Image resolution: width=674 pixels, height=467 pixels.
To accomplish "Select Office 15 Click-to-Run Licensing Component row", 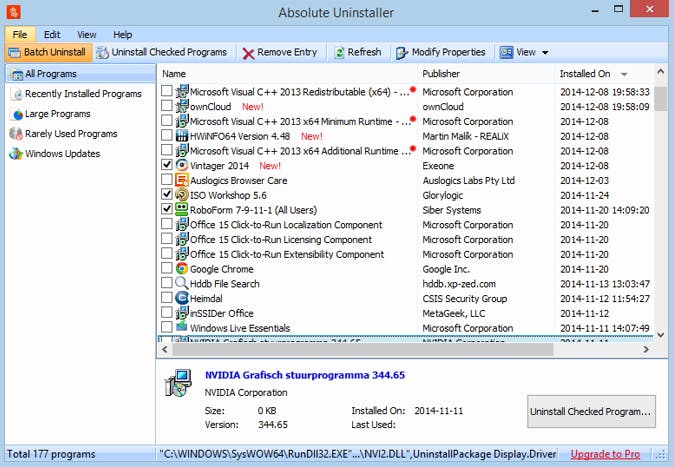I will tap(405, 240).
